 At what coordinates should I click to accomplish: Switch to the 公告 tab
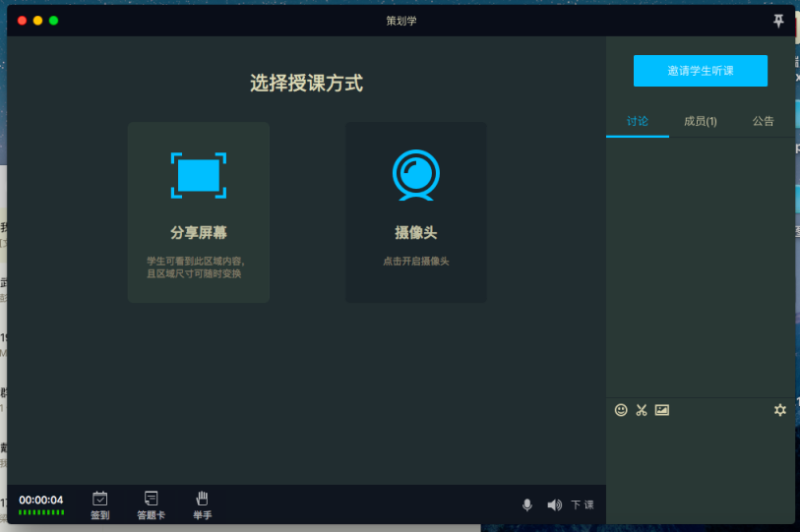[763, 121]
